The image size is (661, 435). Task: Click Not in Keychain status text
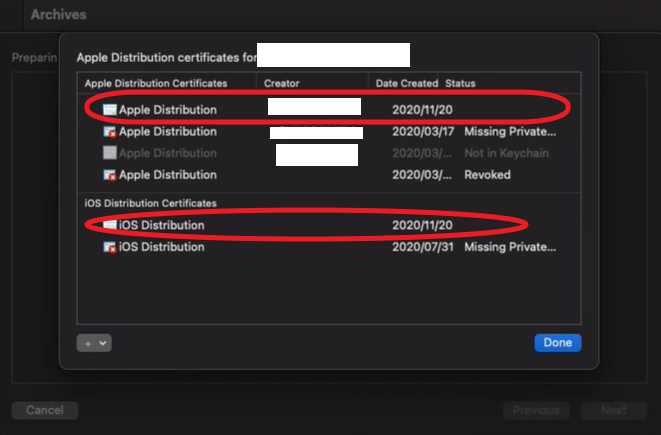(x=506, y=153)
